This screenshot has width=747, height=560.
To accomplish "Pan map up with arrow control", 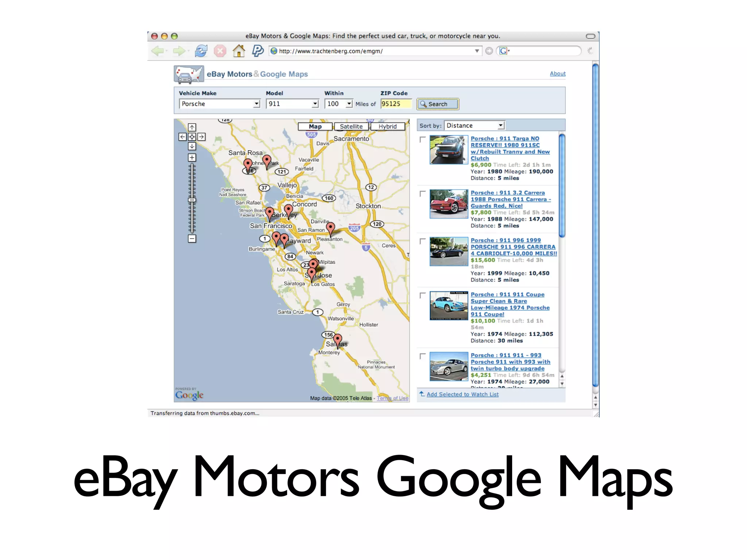I will coord(192,127).
